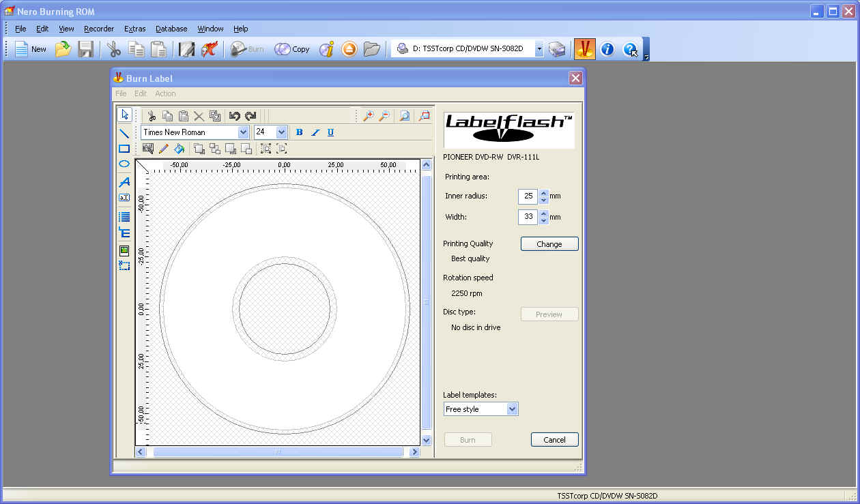Viewport: 860px width, 504px height.
Task: Open the Window menu
Action: coord(210,29)
